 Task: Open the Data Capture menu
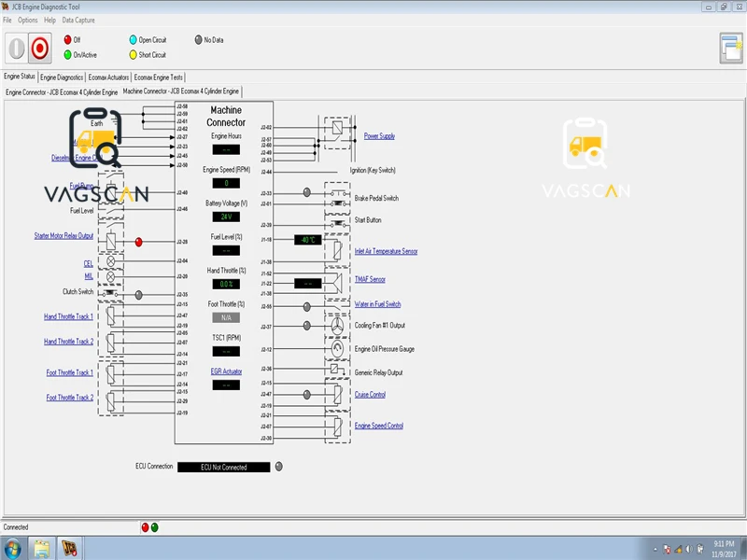78,20
